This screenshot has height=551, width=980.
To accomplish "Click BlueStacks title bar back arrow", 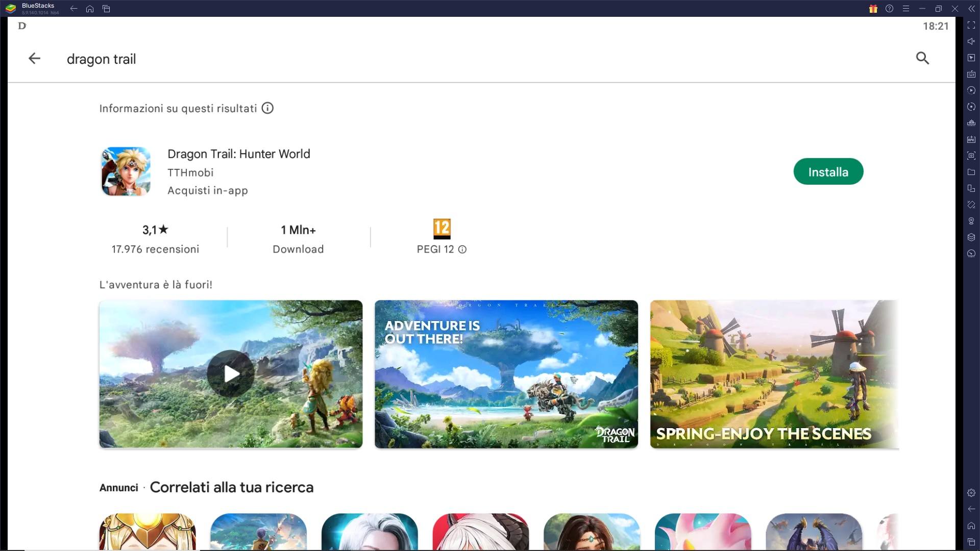I will pos(73,9).
